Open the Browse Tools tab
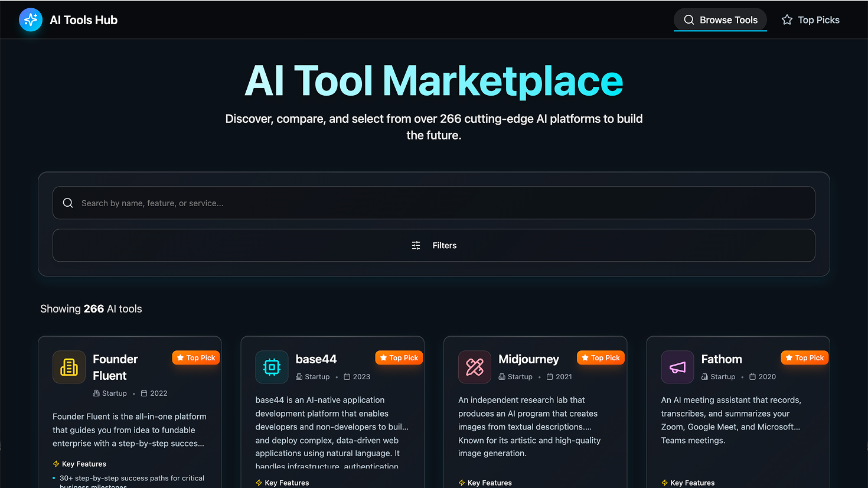The height and width of the screenshot is (488, 868). 720,20
